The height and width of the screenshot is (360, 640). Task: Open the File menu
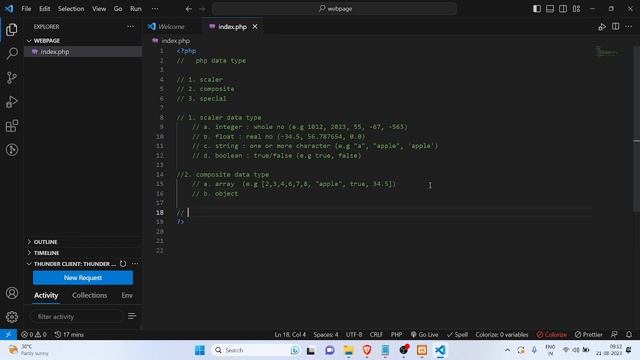[x=26, y=9]
